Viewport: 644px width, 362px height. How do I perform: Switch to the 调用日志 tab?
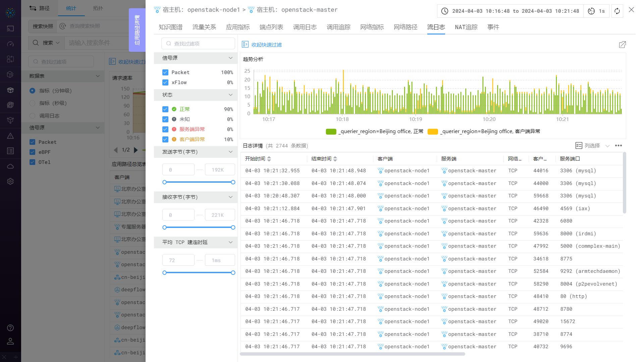(x=305, y=27)
